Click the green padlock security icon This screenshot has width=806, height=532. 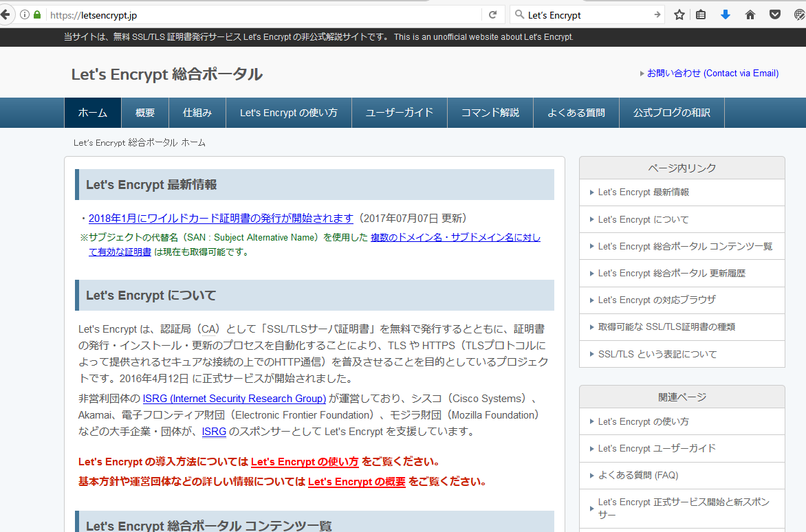coord(37,14)
